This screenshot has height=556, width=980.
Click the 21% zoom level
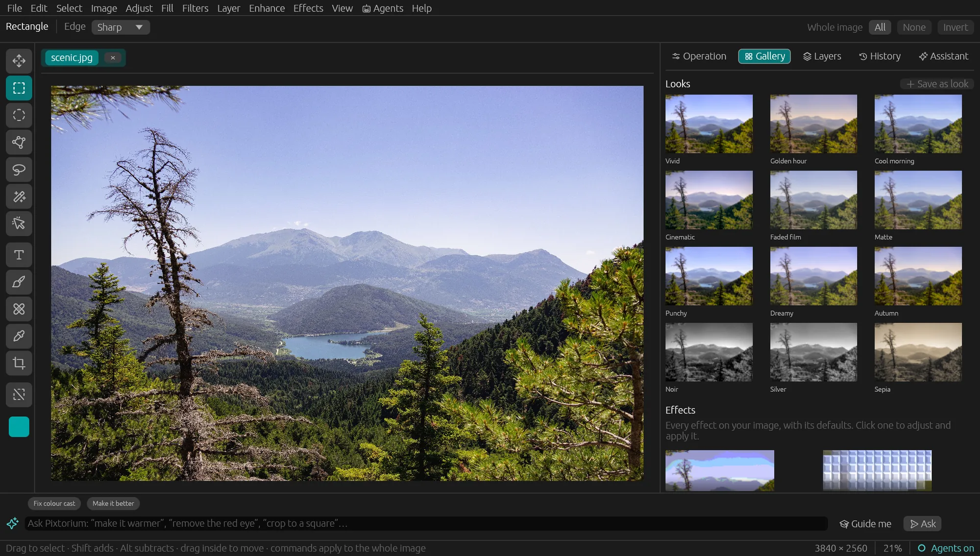coord(892,548)
